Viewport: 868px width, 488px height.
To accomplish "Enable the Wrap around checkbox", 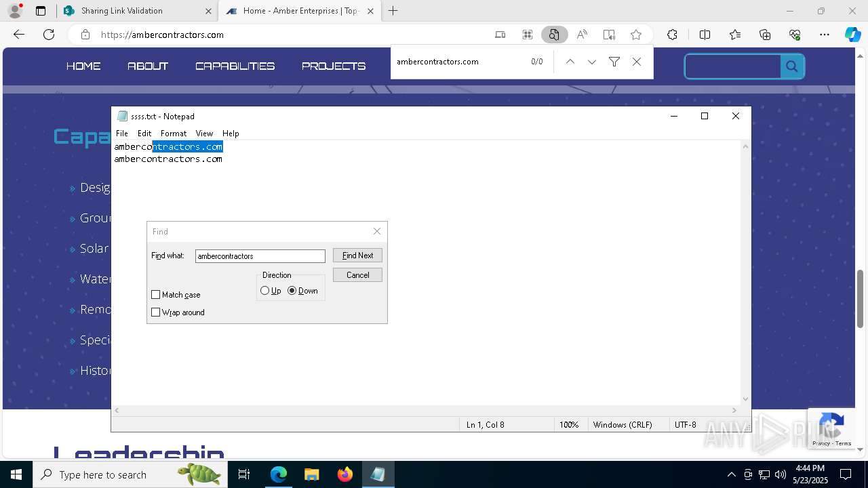I will pyautogui.click(x=156, y=312).
